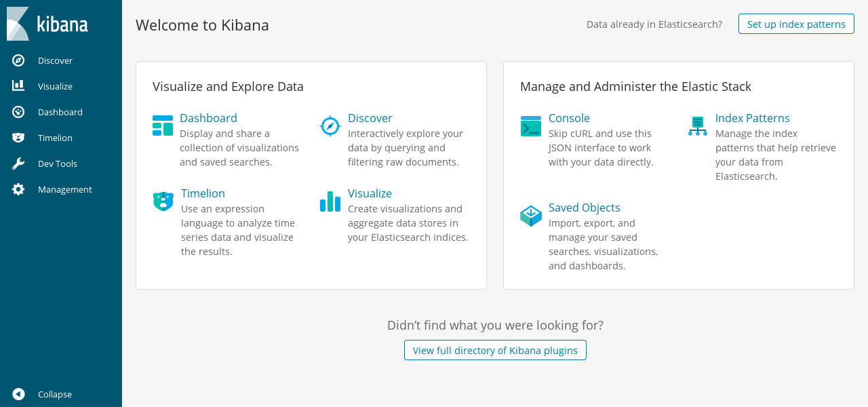Viewport: 868px width, 407px height.
Task: Open the Discover link in the card
Action: coord(370,118)
